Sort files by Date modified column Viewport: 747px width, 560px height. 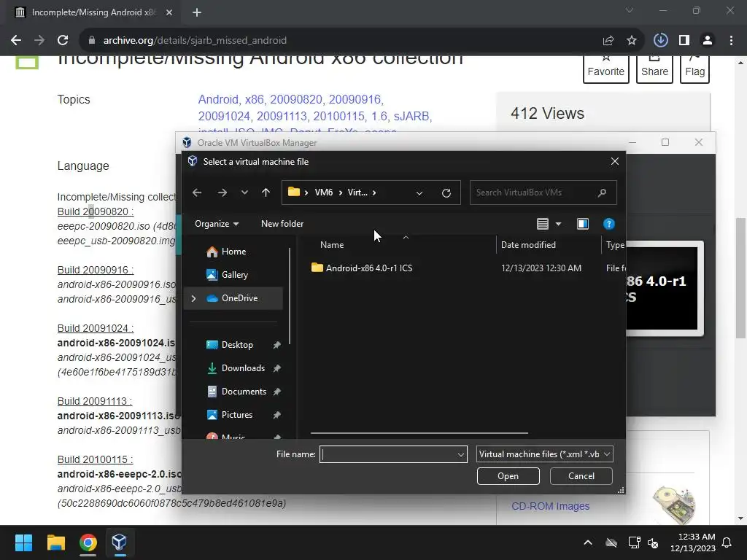(528, 245)
